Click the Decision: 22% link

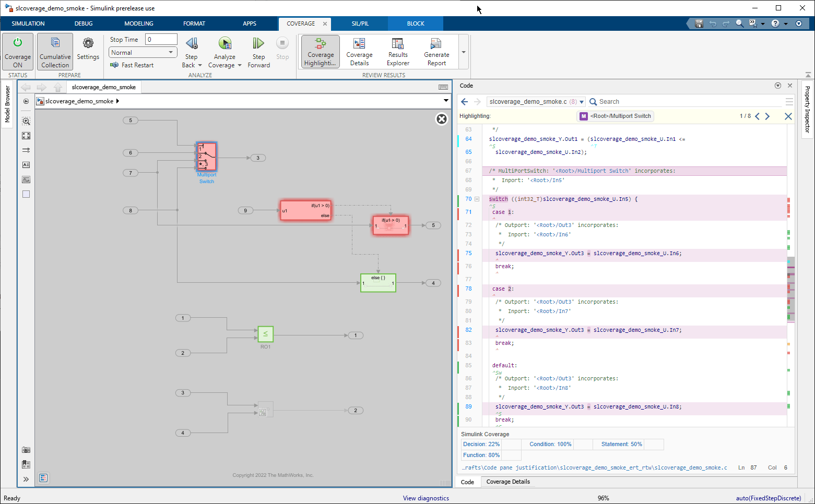481,444
